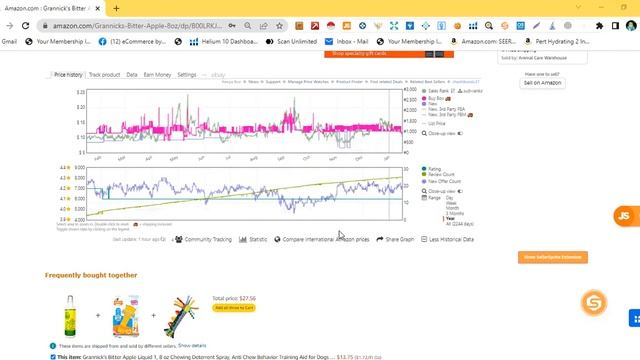Click Less Historical Data

pyautogui.click(x=447, y=240)
